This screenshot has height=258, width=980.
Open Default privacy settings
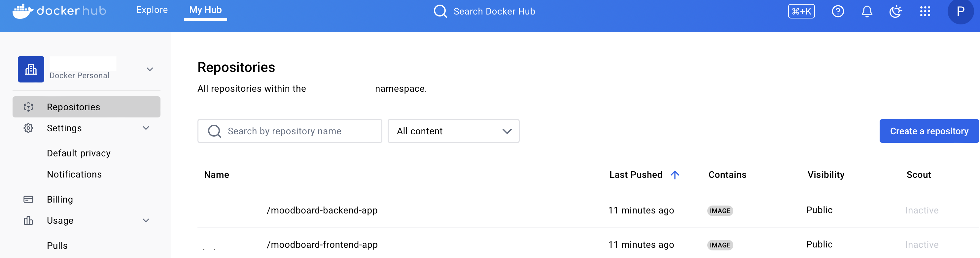tap(79, 153)
